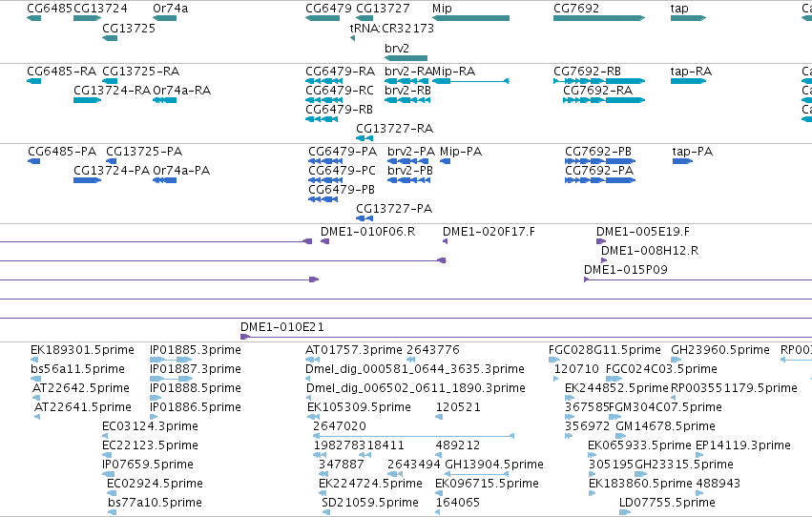The image size is (812, 517).
Task: Click the CG7692-RA transcript label
Action: [x=597, y=91]
